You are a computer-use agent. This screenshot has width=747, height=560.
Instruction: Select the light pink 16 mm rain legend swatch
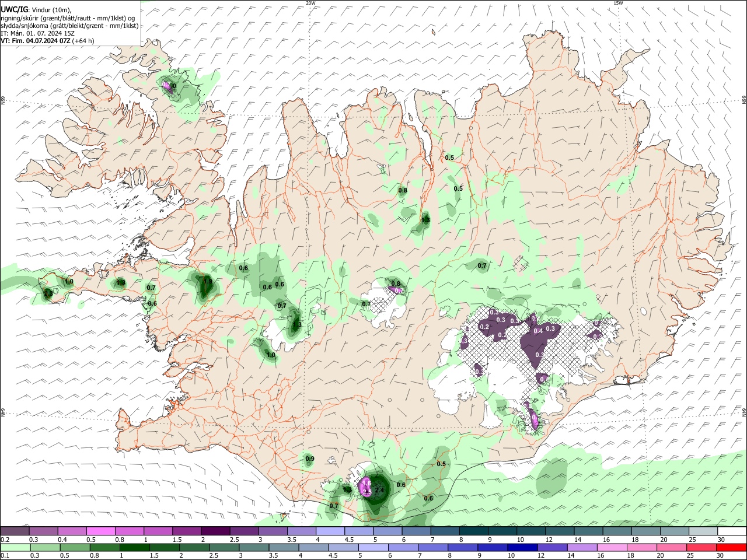coord(612,548)
